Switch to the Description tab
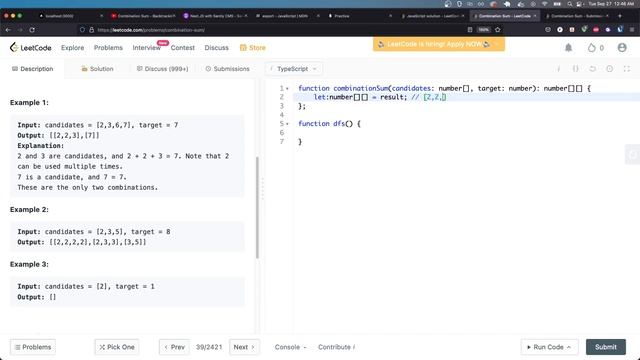 point(33,69)
